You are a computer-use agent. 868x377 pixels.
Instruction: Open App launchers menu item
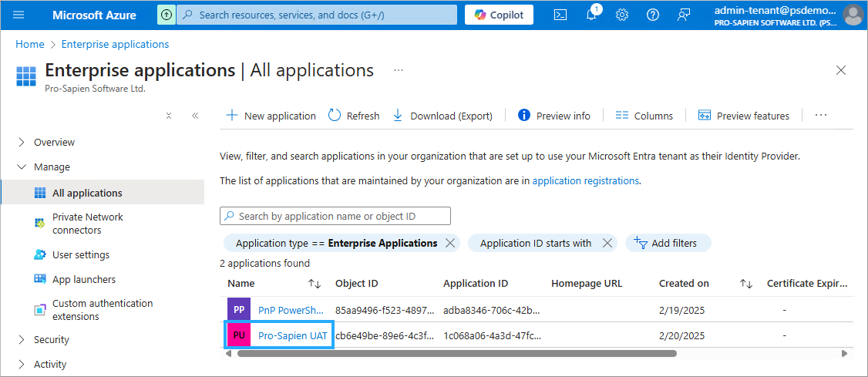click(x=83, y=279)
